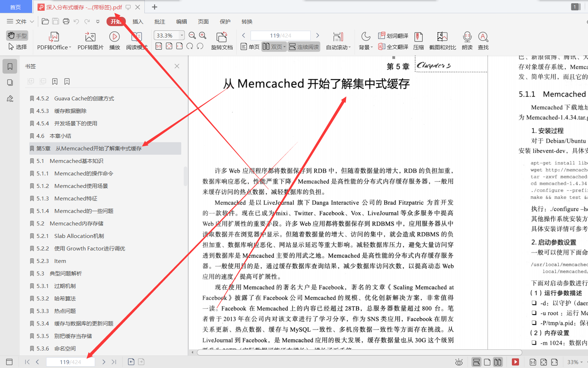This screenshot has height=368, width=588.
Task: Open the 压缩 compress tool
Action: coord(418,40)
